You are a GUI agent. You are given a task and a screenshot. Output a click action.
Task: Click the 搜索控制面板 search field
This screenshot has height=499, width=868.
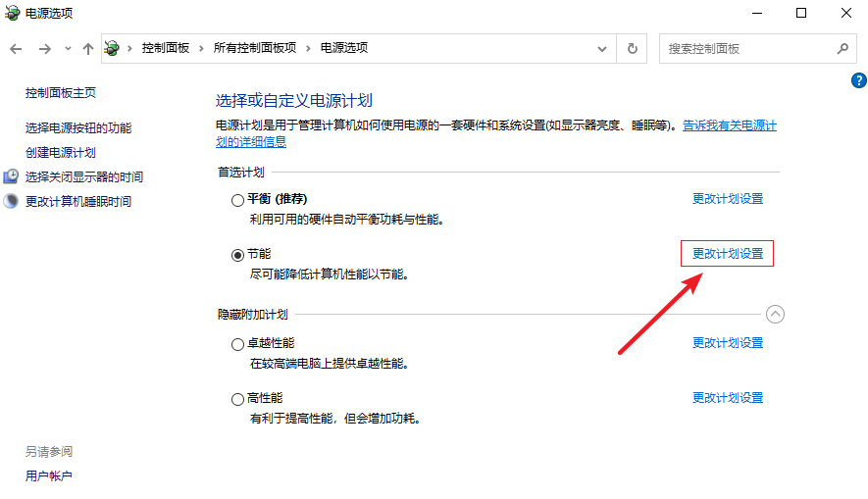pos(745,48)
